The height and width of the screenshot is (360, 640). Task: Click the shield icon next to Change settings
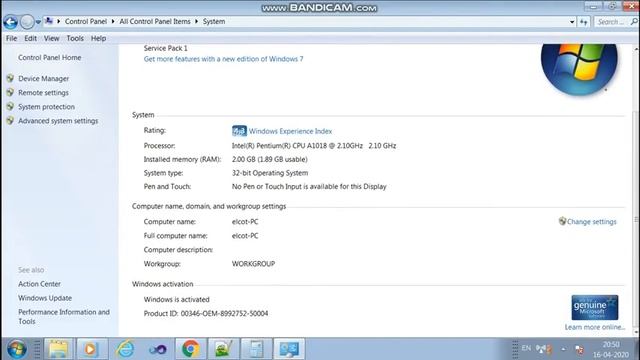(x=562, y=221)
